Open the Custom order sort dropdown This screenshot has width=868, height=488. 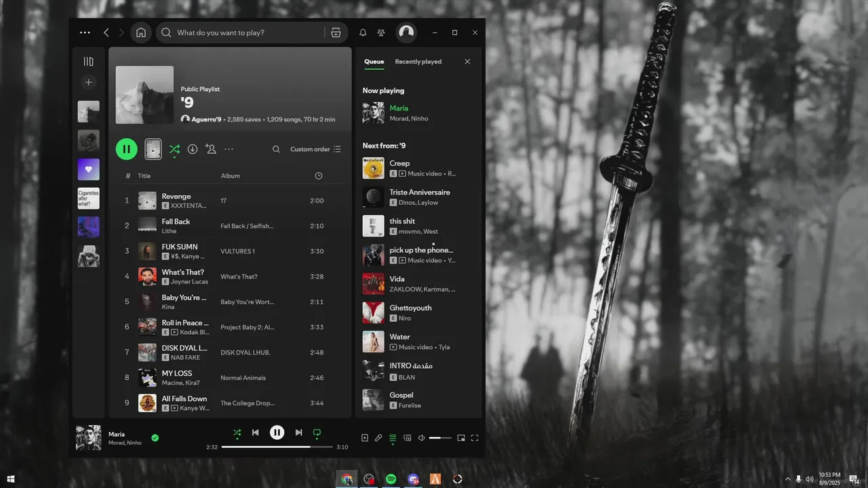[316, 149]
